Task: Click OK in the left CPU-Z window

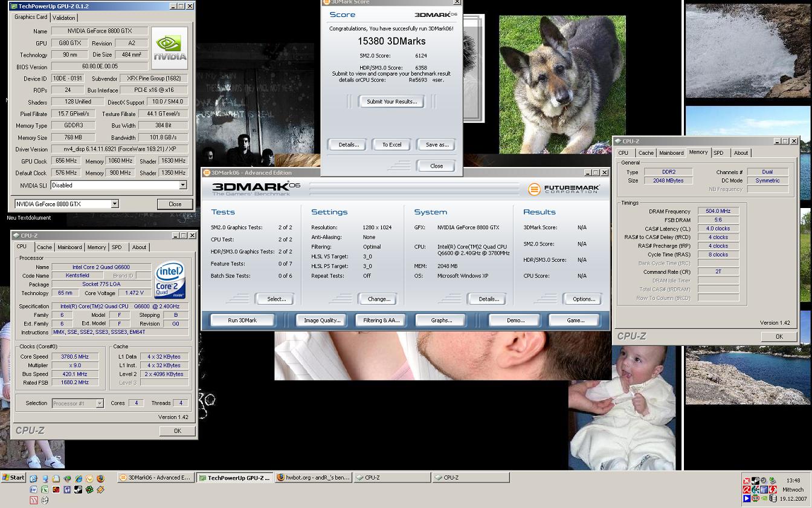Action: tap(177, 431)
